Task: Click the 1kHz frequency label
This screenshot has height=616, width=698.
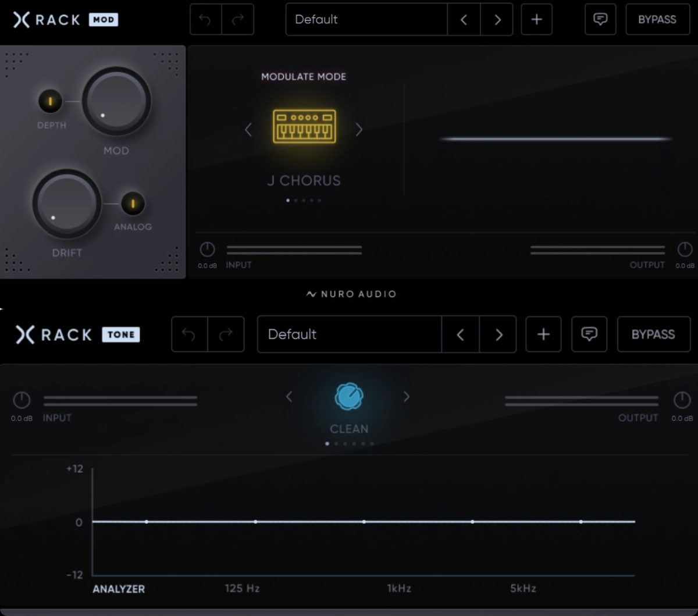Action: [399, 588]
